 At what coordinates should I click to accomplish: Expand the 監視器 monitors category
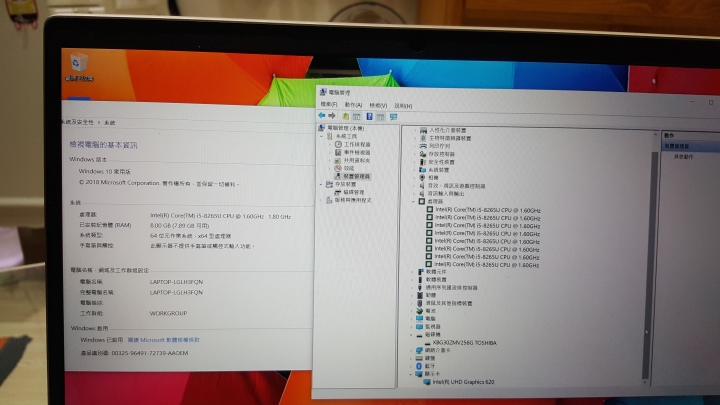412,327
